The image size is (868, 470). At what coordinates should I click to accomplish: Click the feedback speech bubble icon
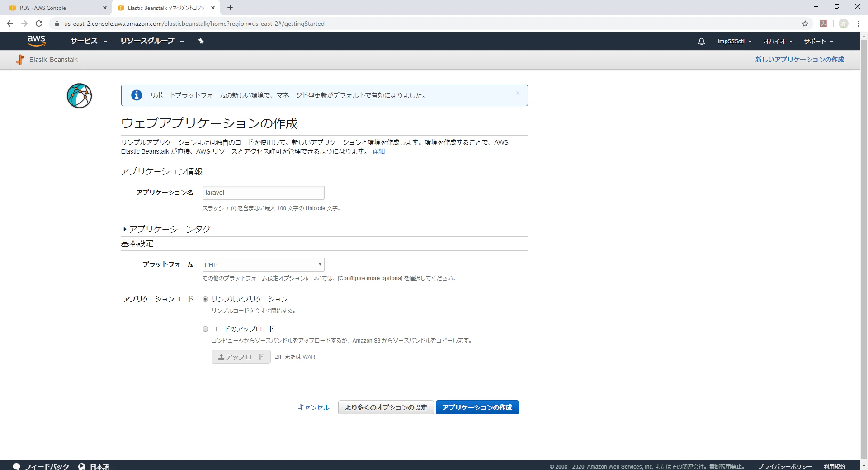tap(17, 466)
